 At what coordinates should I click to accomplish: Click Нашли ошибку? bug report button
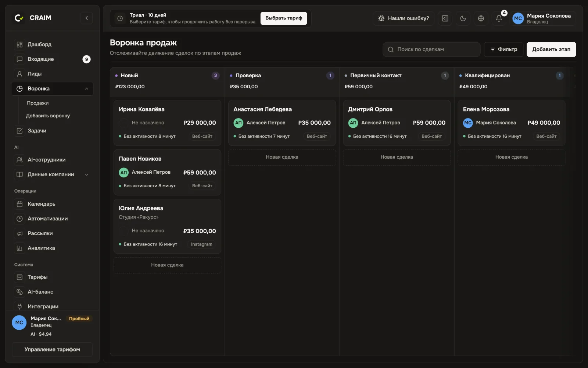pos(404,18)
